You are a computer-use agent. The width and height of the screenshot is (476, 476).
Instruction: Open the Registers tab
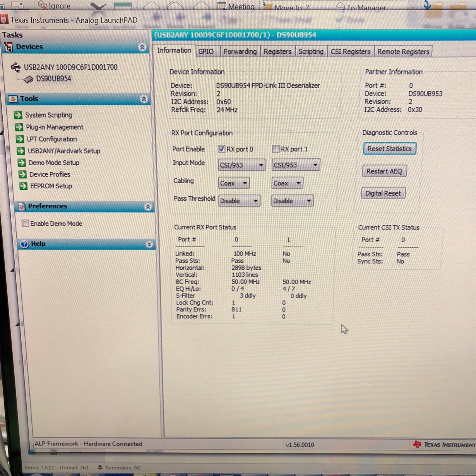point(277,51)
